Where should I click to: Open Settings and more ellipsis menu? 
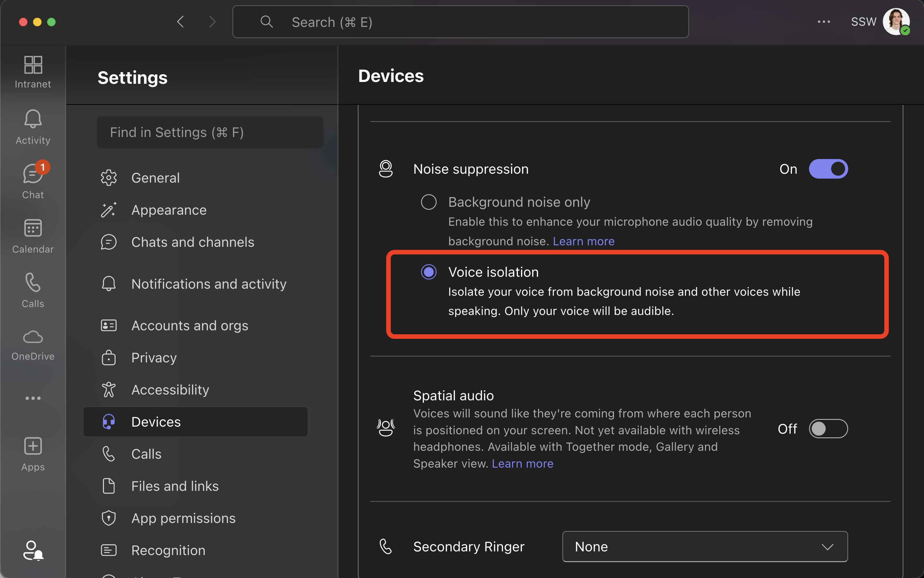coord(823,22)
